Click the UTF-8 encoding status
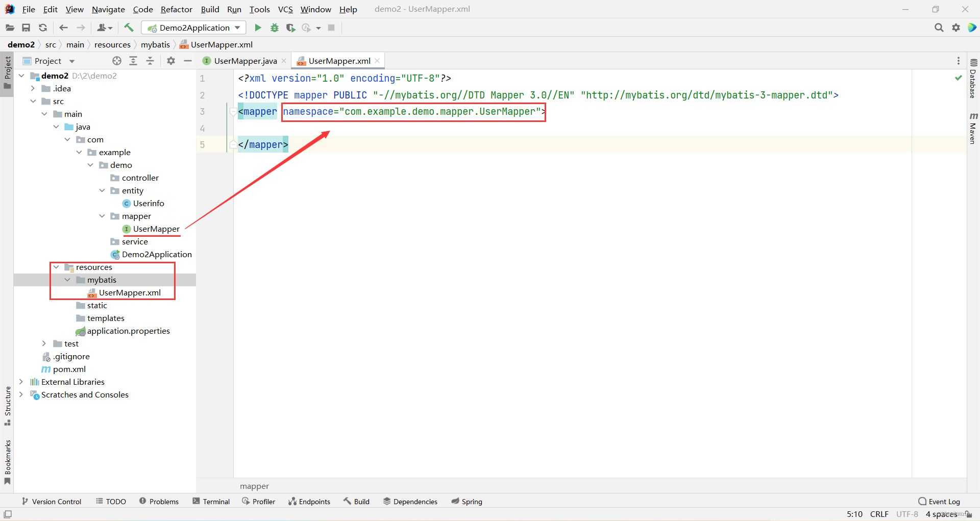This screenshot has height=521, width=980. [x=907, y=514]
